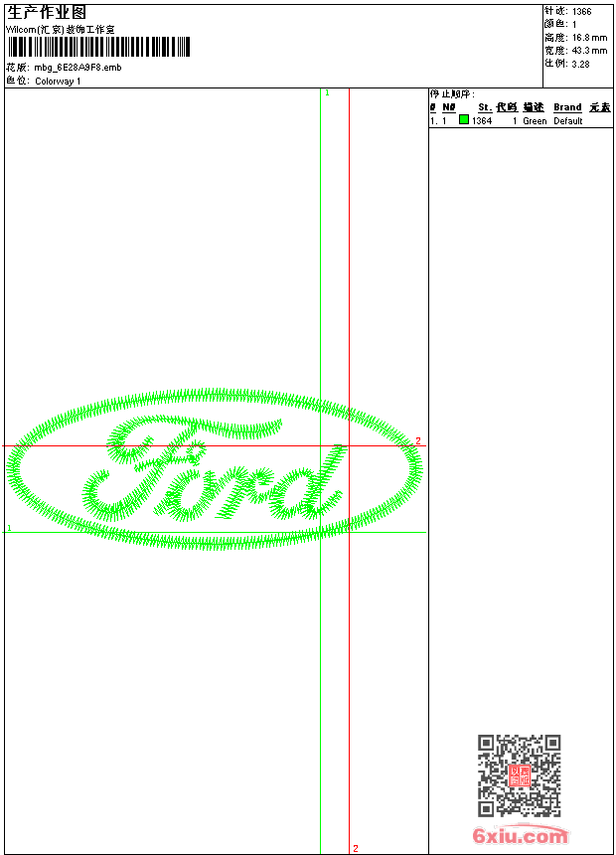Image resolution: width=616 pixels, height=855 pixels.
Task: Click the barcode under the studio name
Action: pos(98,47)
